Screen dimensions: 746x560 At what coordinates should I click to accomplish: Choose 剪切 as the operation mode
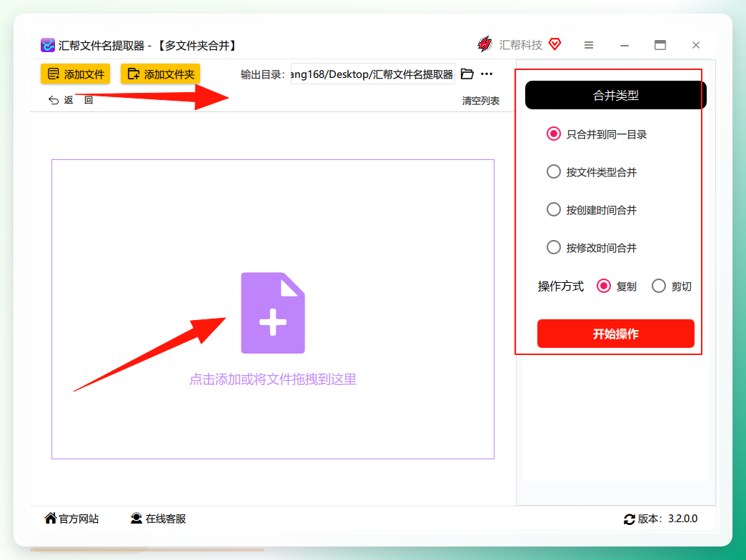[671, 286]
